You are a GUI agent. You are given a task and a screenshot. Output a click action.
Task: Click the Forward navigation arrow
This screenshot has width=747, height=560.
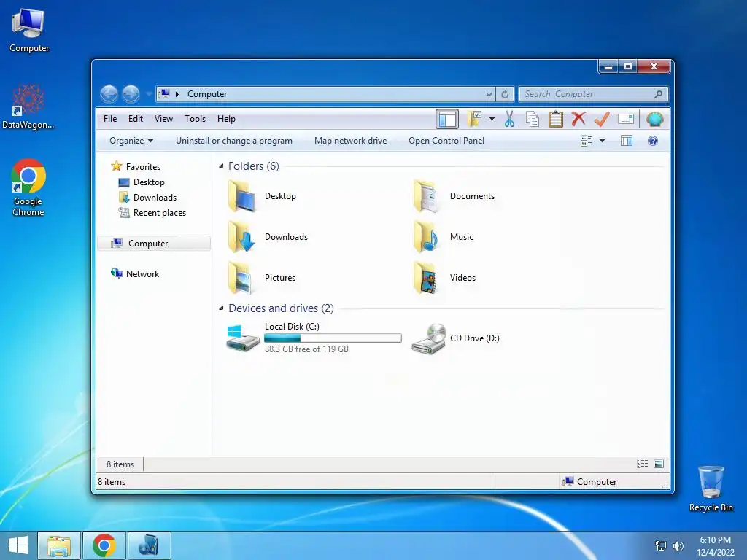(x=131, y=94)
